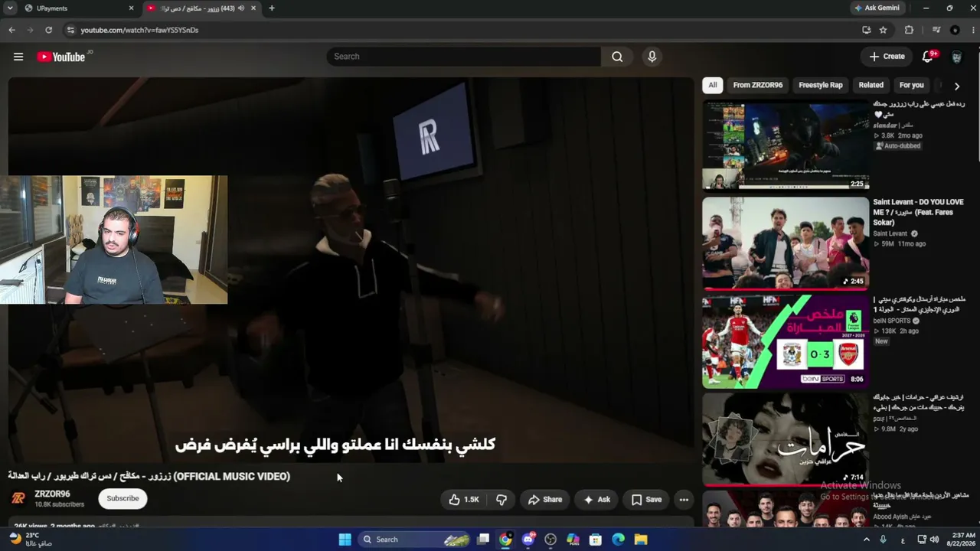Open the ZRZOR96 channel avatar
Screen dimensions: 980x551
click(18, 498)
